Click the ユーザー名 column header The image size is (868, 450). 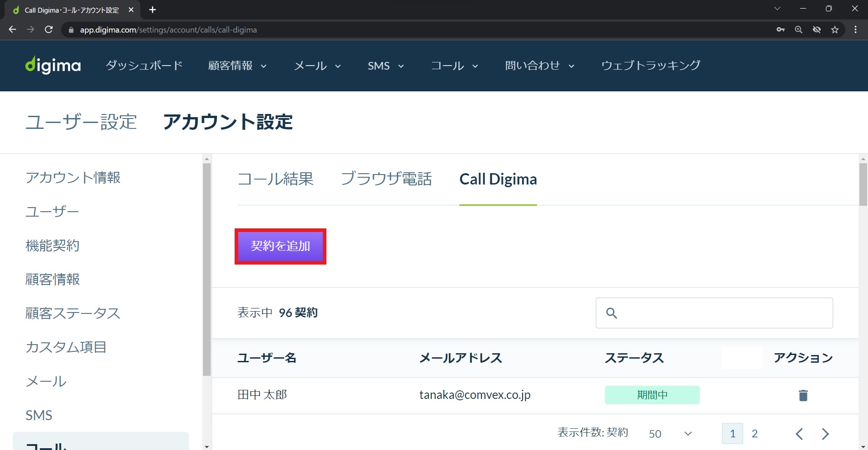[267, 358]
